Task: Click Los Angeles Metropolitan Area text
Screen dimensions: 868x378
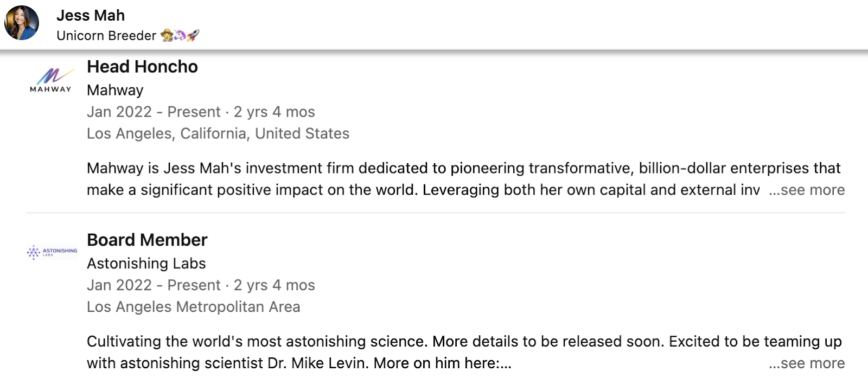Action: (x=193, y=307)
